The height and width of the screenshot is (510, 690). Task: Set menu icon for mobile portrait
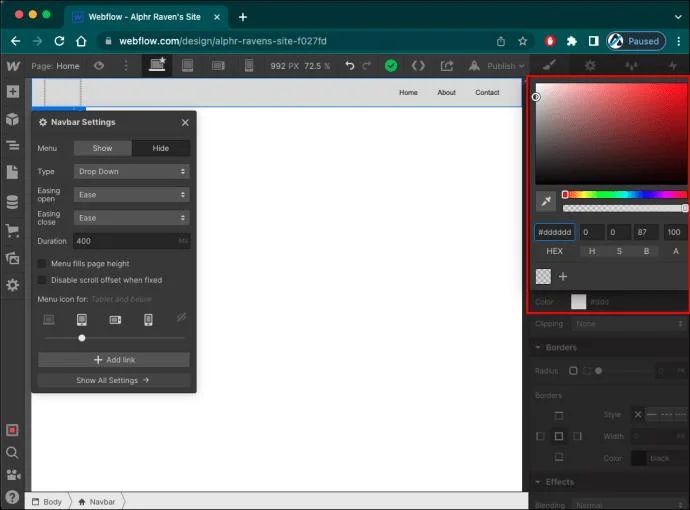click(148, 319)
